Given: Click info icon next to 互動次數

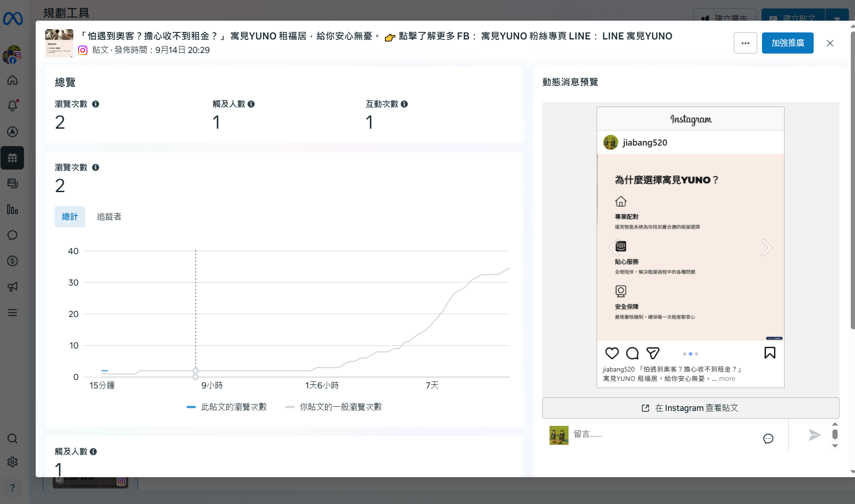Looking at the screenshot, I should click(404, 104).
